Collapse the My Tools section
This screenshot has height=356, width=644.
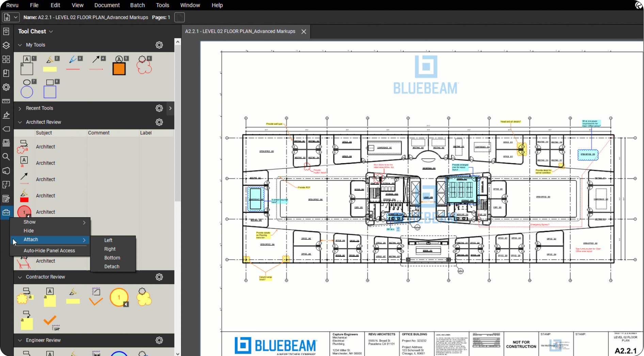pyautogui.click(x=20, y=45)
